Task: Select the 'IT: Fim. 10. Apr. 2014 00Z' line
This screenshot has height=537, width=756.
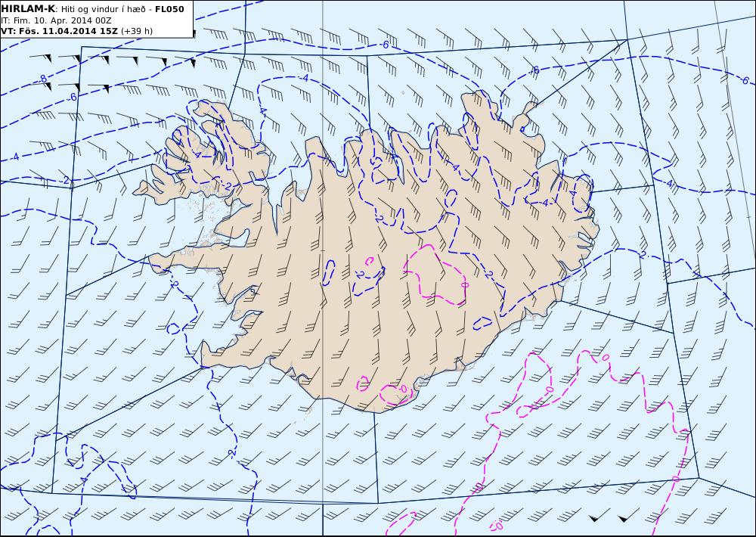Action: (56, 20)
